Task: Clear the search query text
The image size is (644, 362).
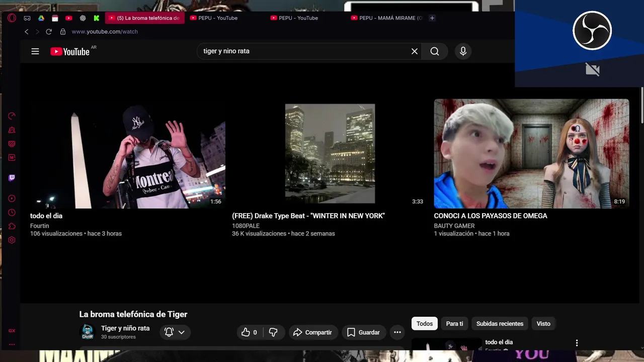Action: coord(415,51)
